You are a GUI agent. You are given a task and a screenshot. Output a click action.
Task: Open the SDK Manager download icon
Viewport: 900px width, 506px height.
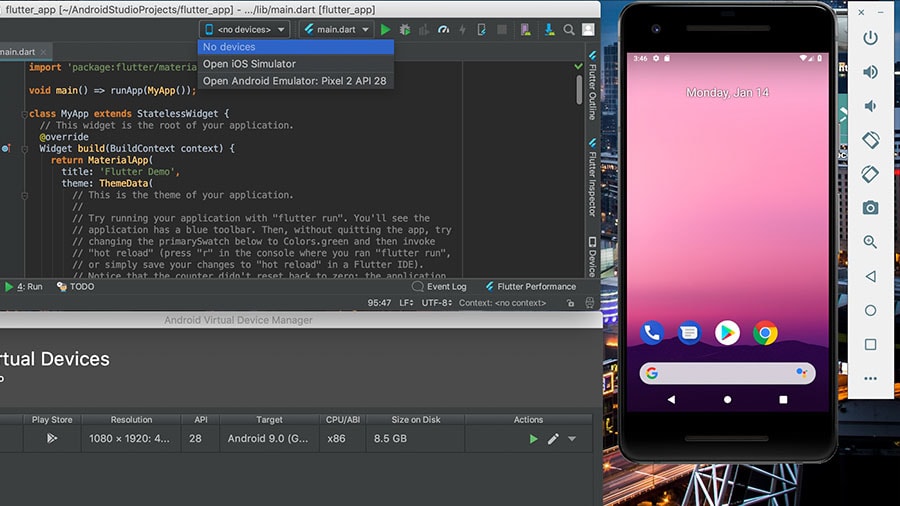(x=549, y=29)
